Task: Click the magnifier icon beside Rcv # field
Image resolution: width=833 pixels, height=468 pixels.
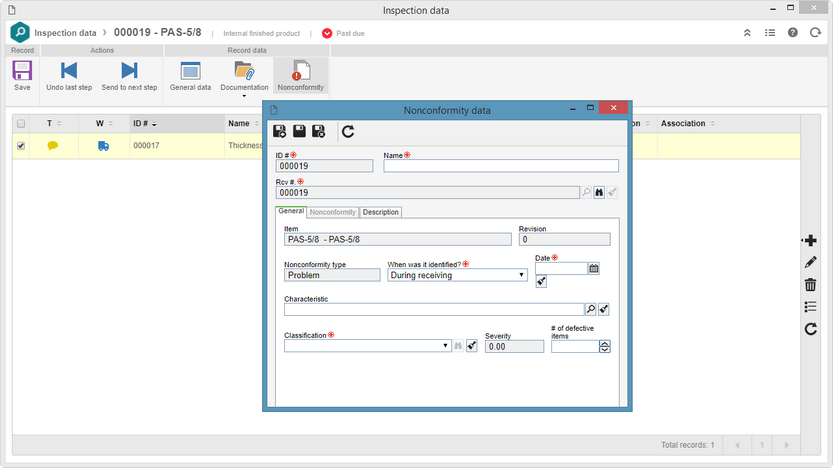Action: (586, 192)
